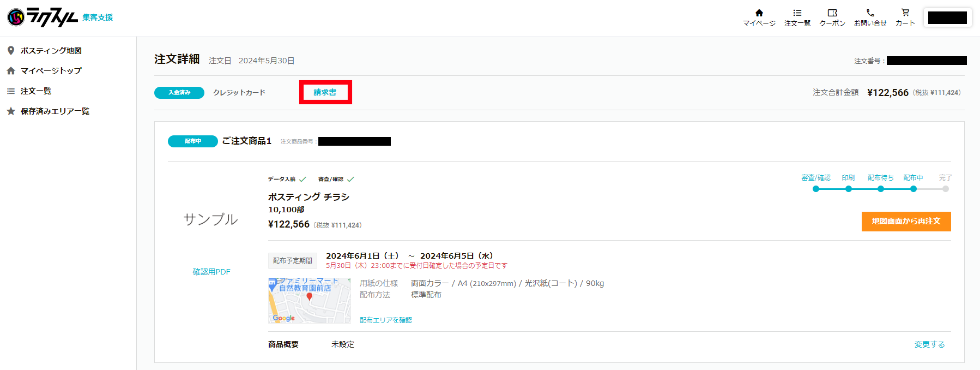Click the paper spec 両面カラー / A4 text
Viewport: 980px width, 370px height.
click(507, 284)
